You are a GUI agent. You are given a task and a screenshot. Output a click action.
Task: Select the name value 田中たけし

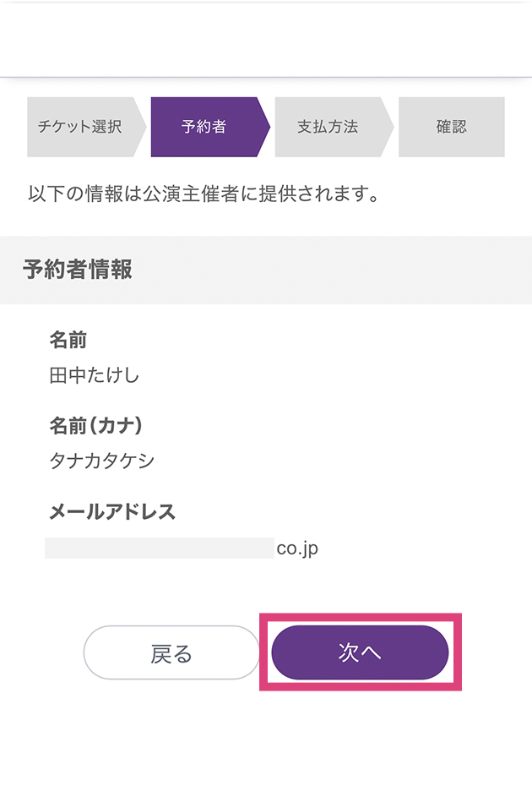click(x=95, y=375)
